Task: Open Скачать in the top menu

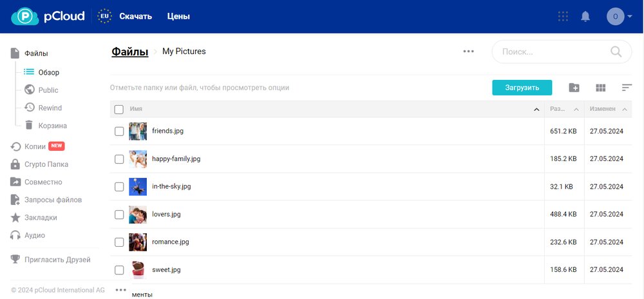Action: [136, 17]
